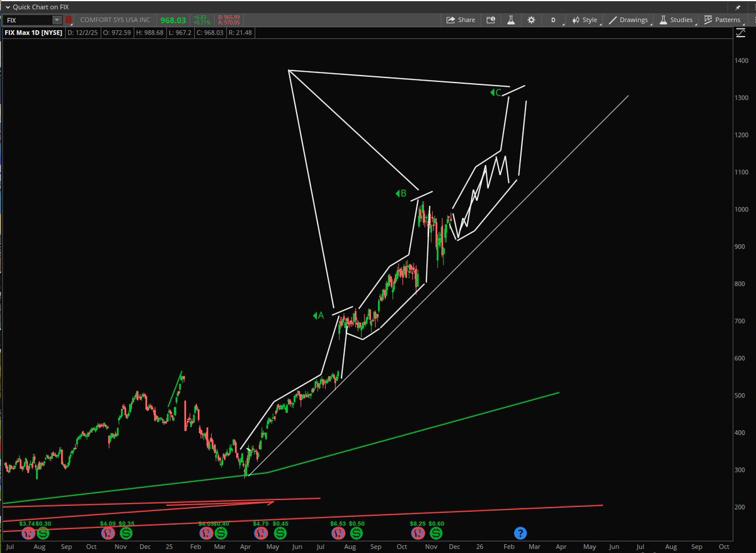Collapse the Quick Chart on FIX gadget
Screen dimensions: 756x553
pos(6,7)
